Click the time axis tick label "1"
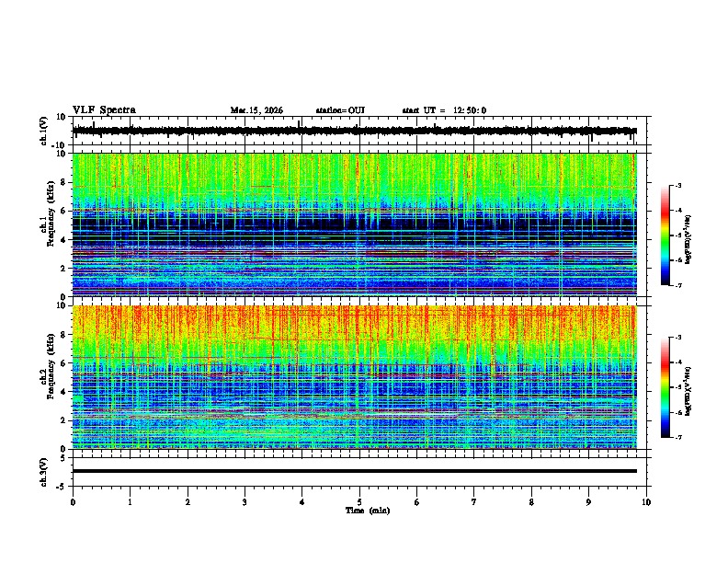 pyautogui.click(x=131, y=502)
